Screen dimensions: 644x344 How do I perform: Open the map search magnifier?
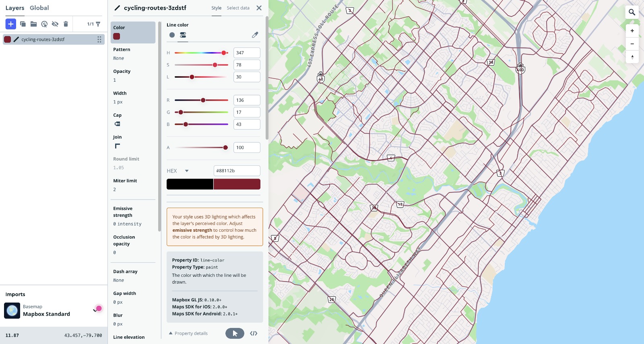click(x=632, y=12)
